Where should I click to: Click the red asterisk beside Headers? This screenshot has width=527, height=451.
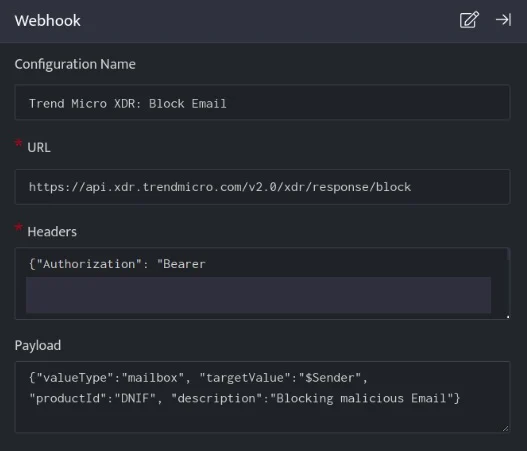click(x=19, y=228)
